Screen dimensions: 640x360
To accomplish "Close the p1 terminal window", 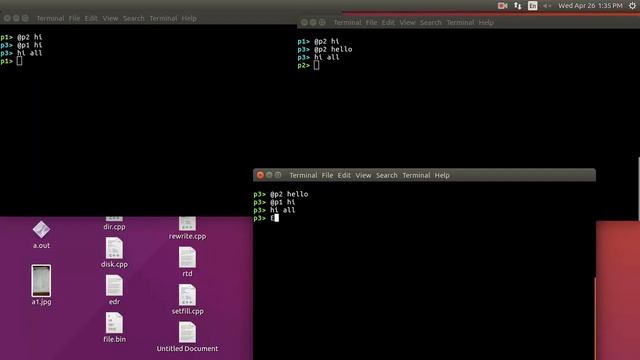I will pos(7,18).
